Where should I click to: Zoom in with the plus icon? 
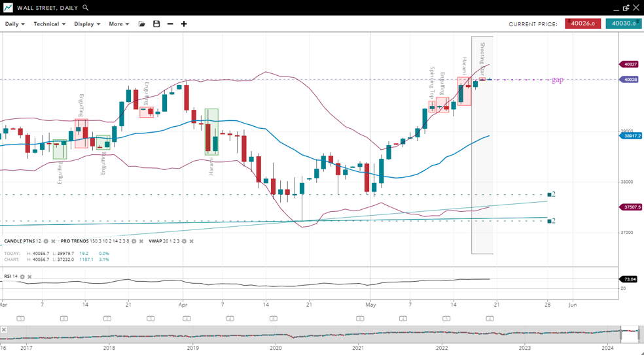coord(184,24)
